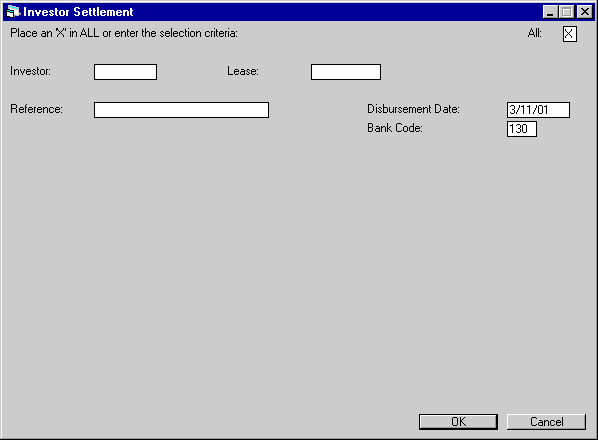Click the selection criteria instruction text
This screenshot has width=598, height=440.
coord(124,33)
